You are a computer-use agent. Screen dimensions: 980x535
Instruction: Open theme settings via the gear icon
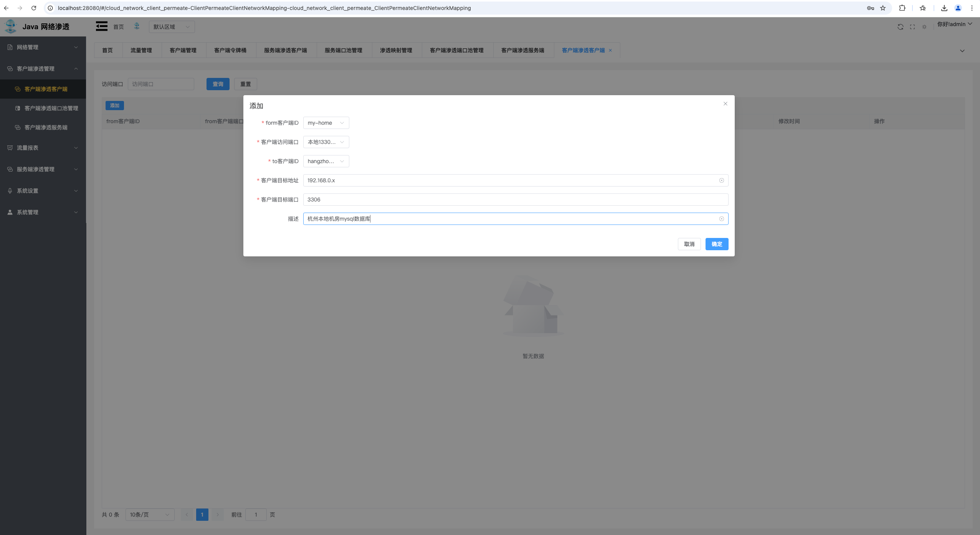(925, 26)
